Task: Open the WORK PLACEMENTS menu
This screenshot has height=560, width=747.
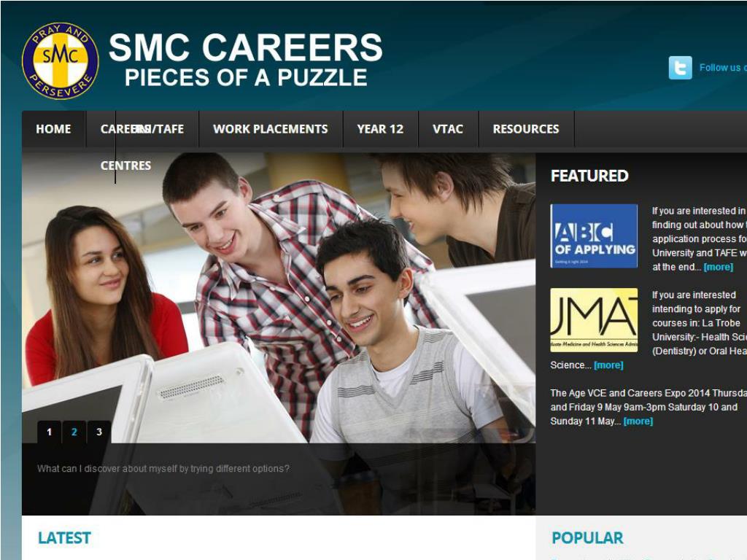Action: (x=271, y=129)
